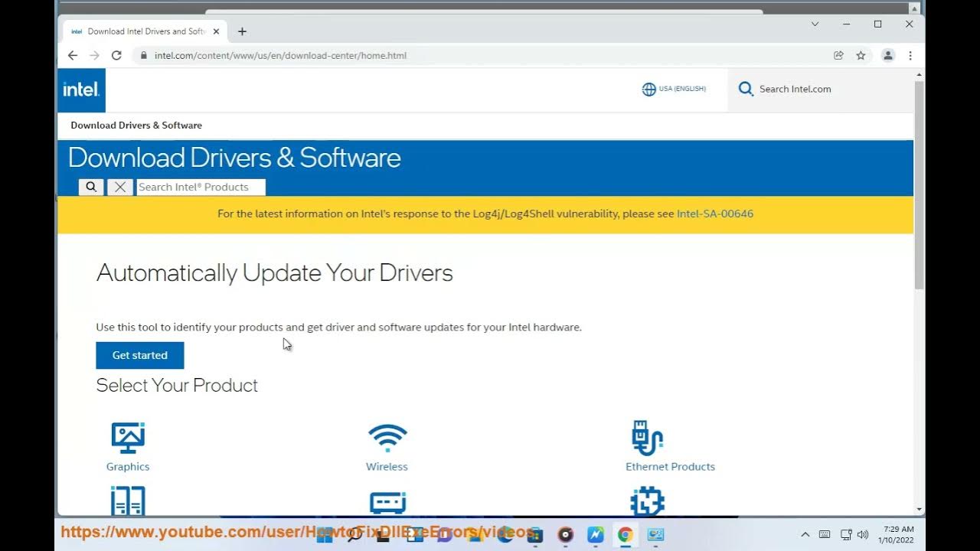This screenshot has height=551, width=980.
Task: Open the Graphics text link
Action: tap(128, 467)
